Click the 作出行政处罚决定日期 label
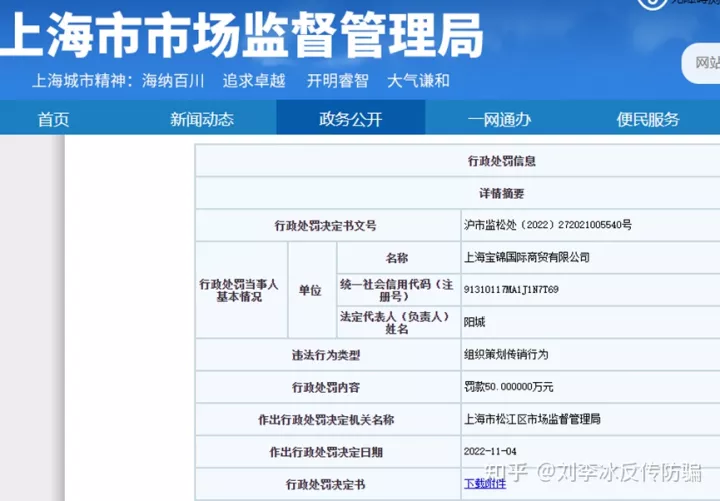 326,452
